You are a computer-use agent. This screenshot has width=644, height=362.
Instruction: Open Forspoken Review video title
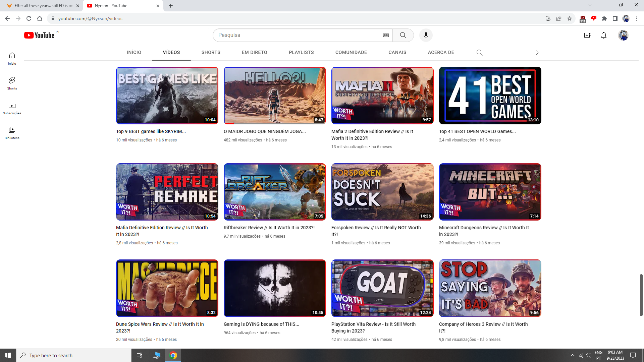pyautogui.click(x=376, y=231)
